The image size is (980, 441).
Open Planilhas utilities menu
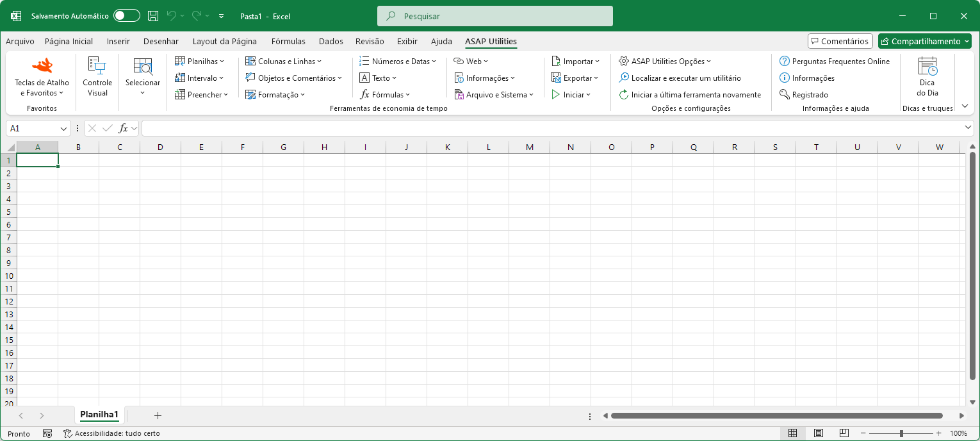[x=200, y=62]
